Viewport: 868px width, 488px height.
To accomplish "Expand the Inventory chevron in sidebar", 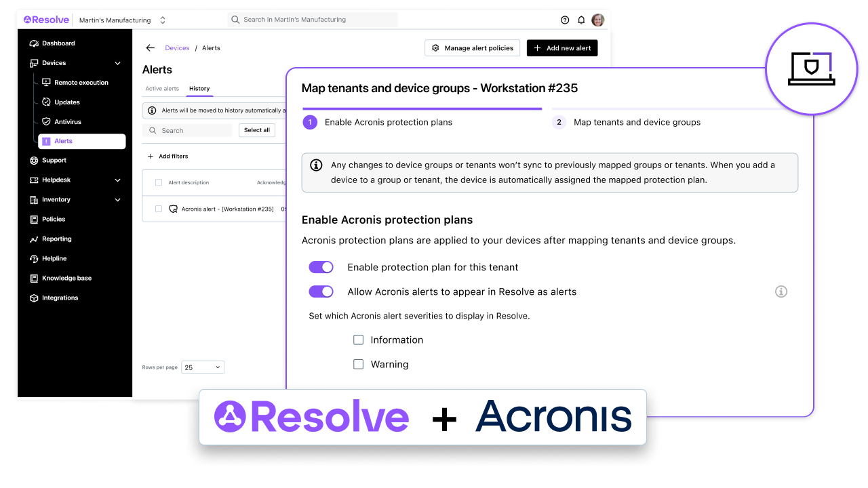I will tap(118, 200).
